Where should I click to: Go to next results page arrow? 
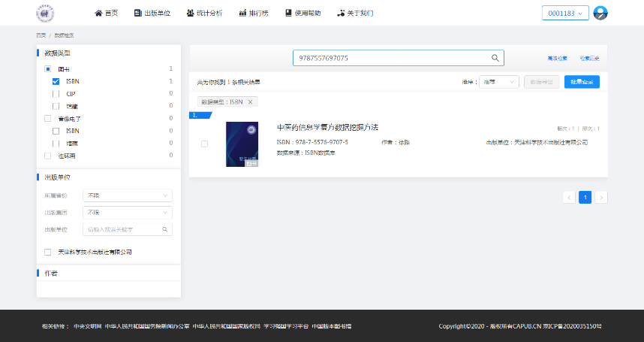click(x=601, y=197)
